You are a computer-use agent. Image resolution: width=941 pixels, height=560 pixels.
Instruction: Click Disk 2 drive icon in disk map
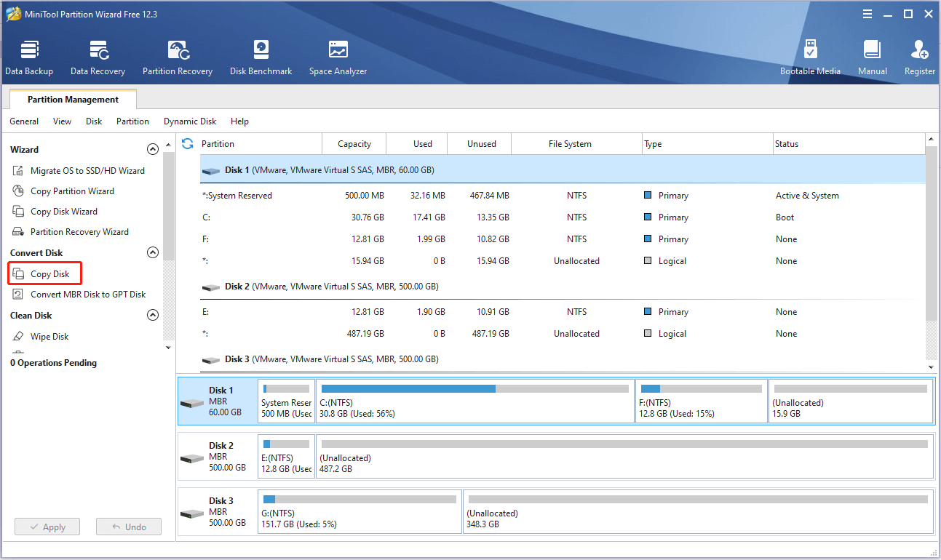(x=192, y=458)
